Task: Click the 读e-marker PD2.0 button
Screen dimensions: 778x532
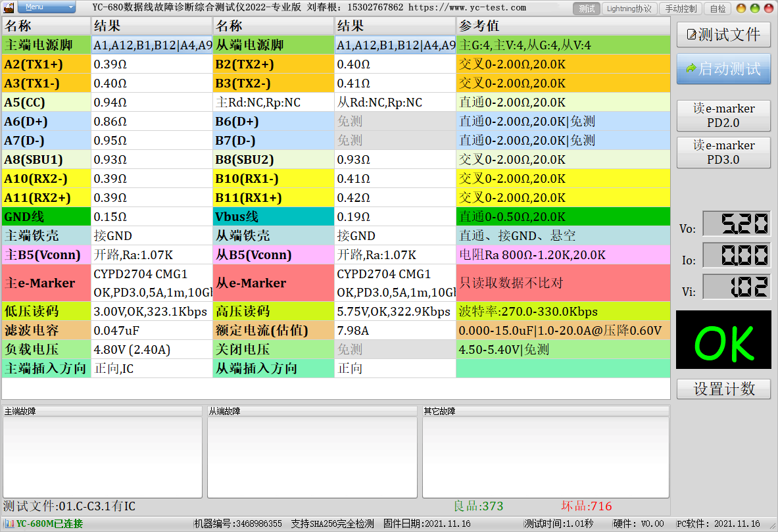Action: click(723, 116)
